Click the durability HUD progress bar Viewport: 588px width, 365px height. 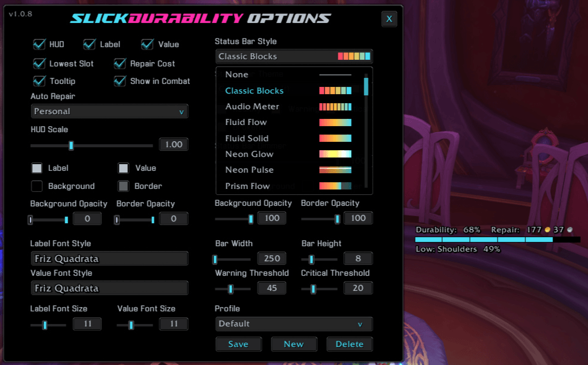[498, 240]
